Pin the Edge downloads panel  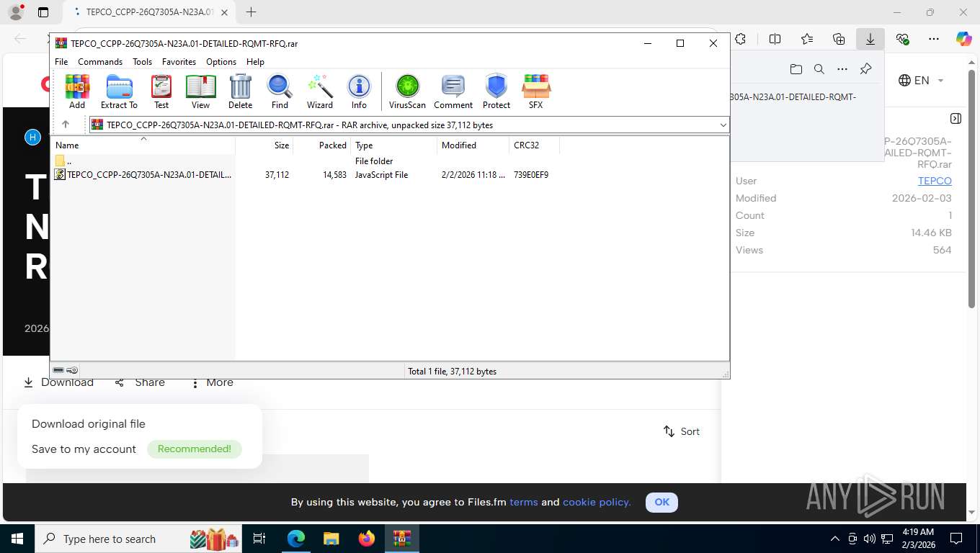(x=865, y=69)
